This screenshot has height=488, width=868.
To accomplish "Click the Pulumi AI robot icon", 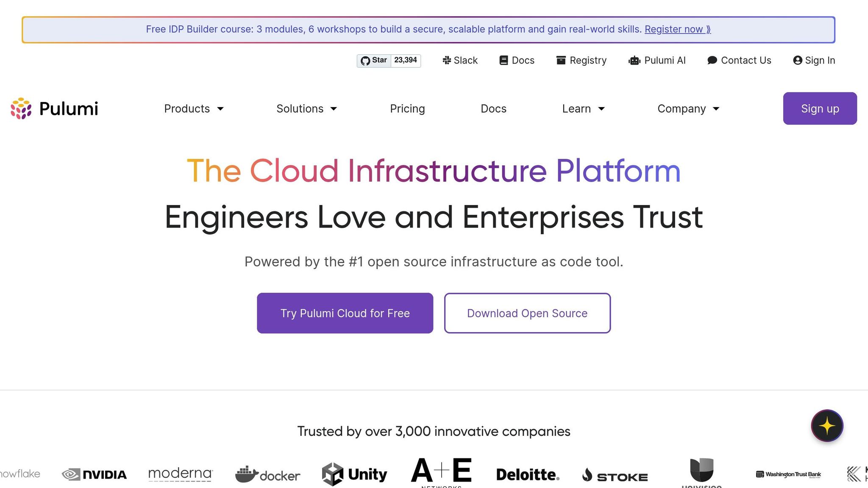I will pos(634,61).
